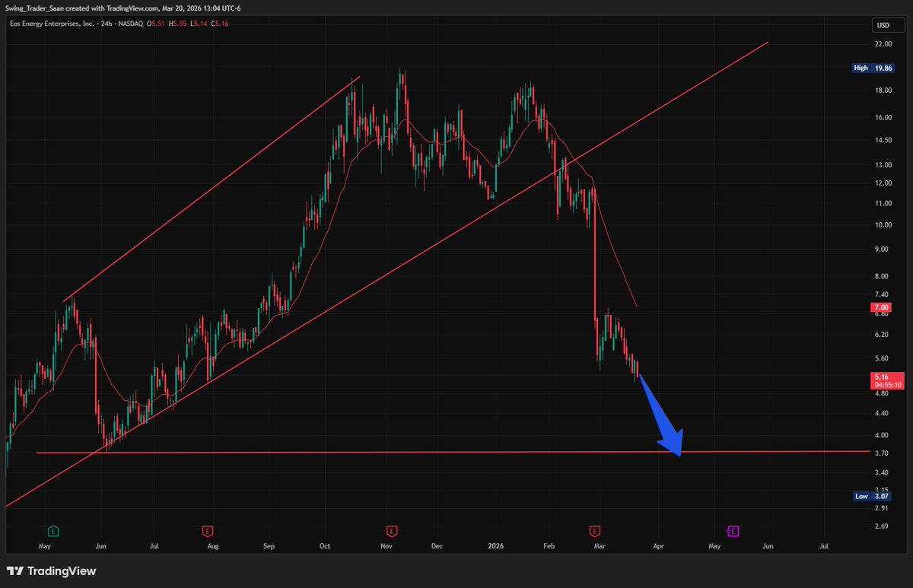Click the 14.50 price axis label
Image resolution: width=913 pixels, height=588 pixels.
[883, 141]
